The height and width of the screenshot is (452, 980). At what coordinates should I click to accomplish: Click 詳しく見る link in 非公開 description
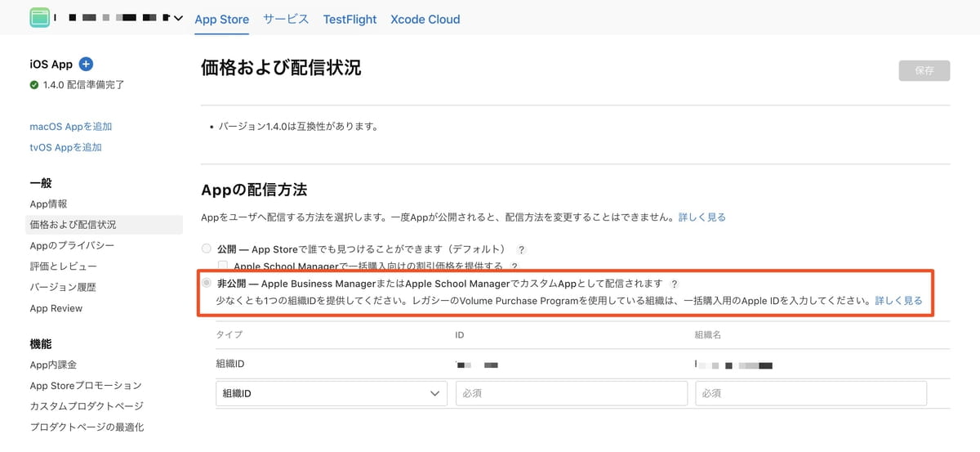[x=898, y=301]
